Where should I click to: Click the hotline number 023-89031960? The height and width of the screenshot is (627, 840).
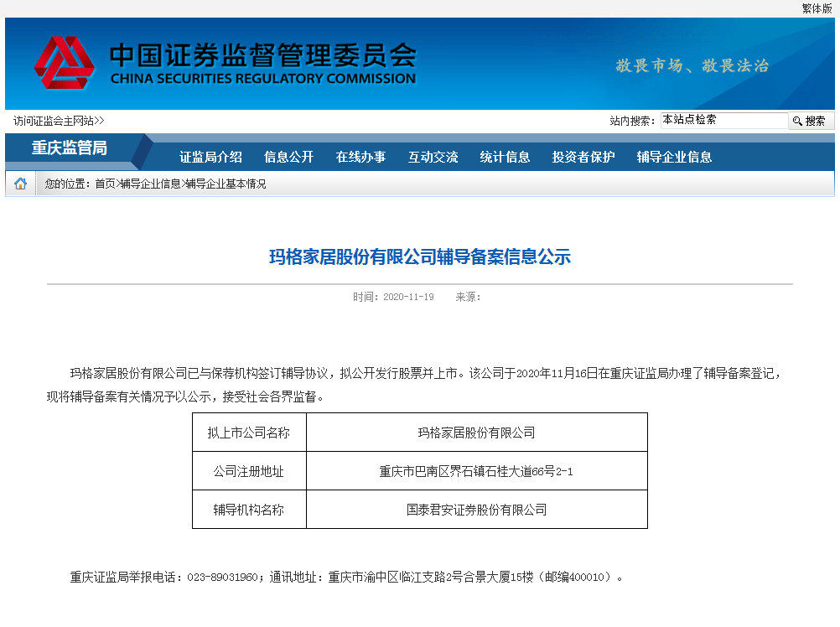click(x=222, y=578)
